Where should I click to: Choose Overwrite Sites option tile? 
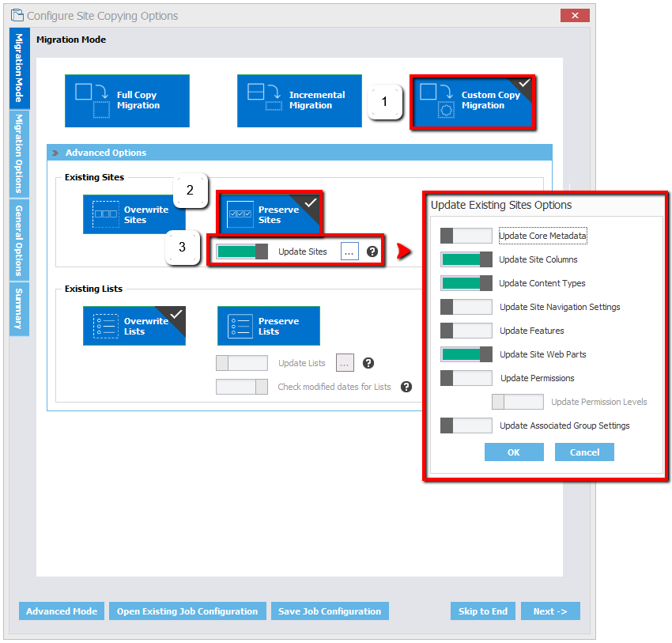pos(134,214)
